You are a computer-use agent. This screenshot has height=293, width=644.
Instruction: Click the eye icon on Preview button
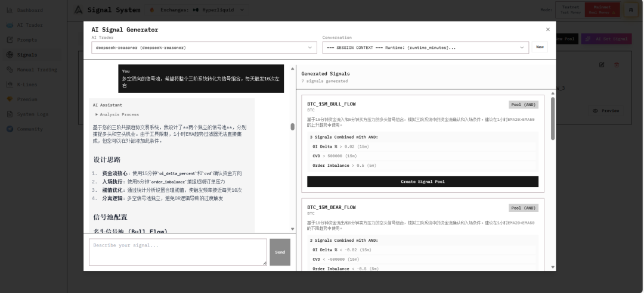(596, 111)
